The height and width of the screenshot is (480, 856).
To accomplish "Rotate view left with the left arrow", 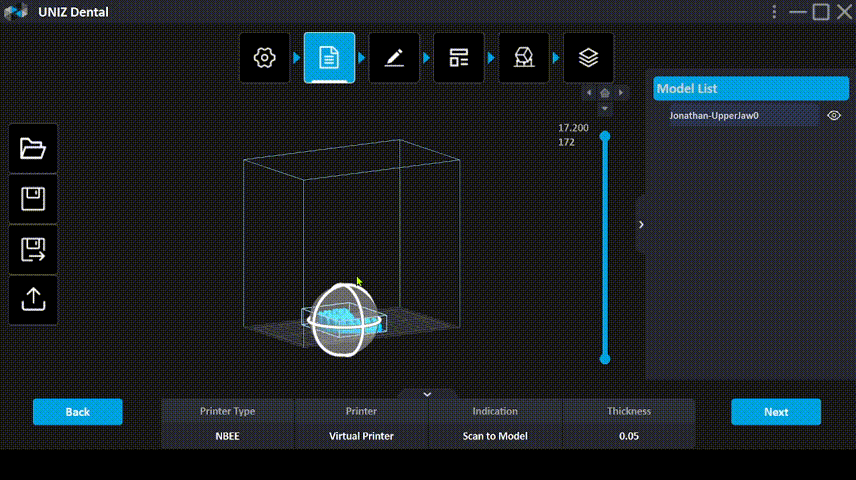I will [588, 93].
